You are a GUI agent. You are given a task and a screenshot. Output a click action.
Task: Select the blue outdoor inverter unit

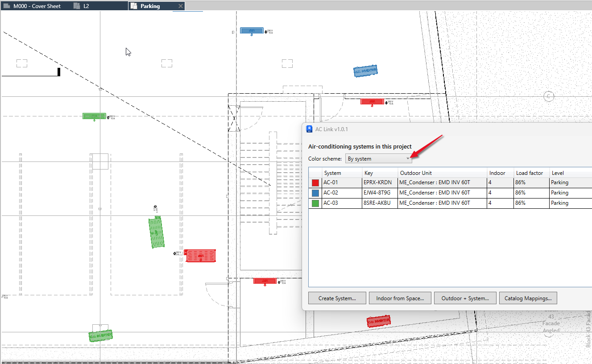tap(366, 71)
